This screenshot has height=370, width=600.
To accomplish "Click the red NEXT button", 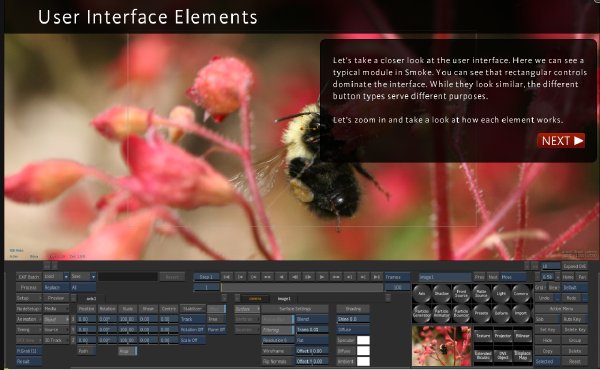I will click(561, 141).
